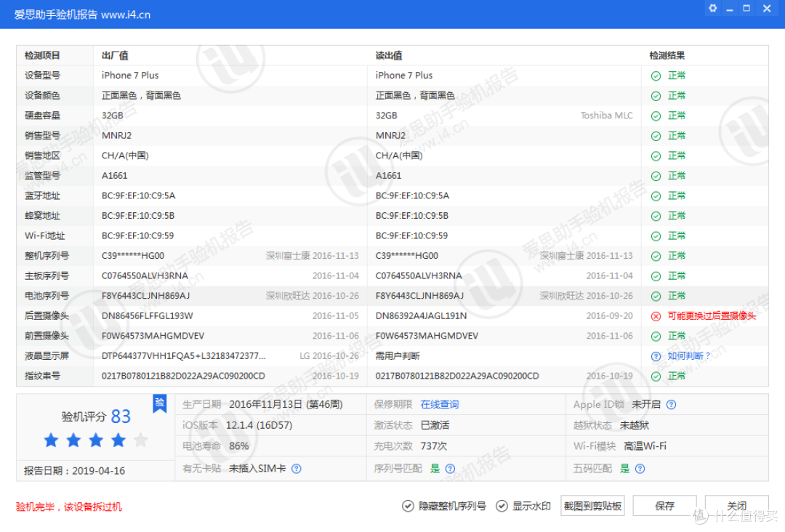Viewport: 785px width, 532px height.
Task: Select the 主板序列号 factory value C0764550ALVH3RNA
Action: coord(145,275)
